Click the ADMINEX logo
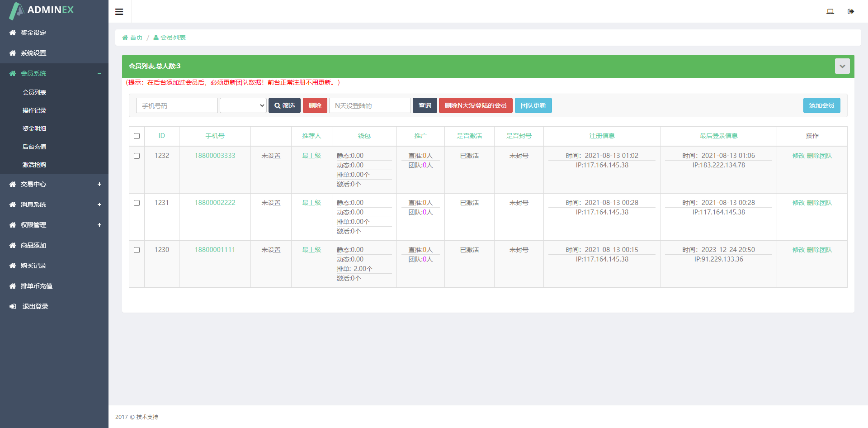The height and width of the screenshot is (428, 868). point(42,10)
